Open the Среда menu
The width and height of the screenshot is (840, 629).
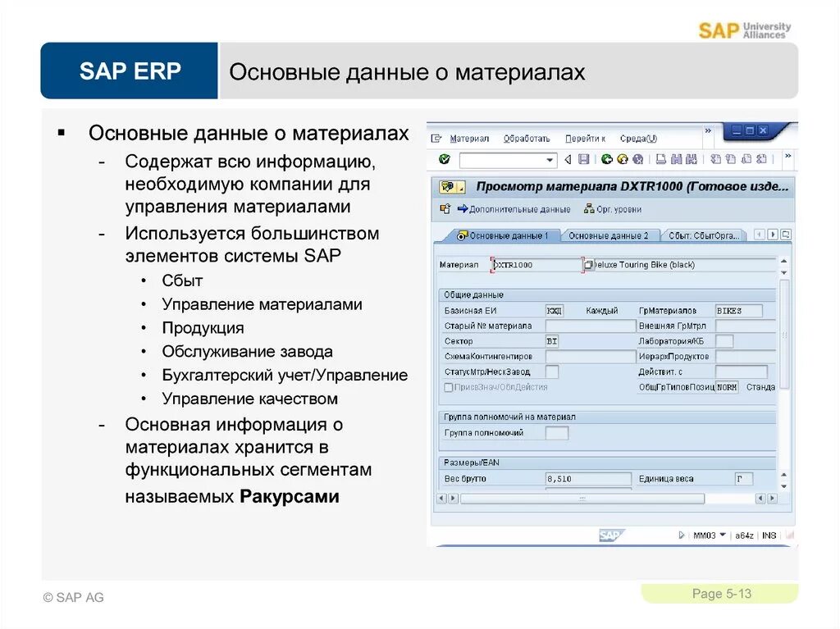(x=638, y=139)
